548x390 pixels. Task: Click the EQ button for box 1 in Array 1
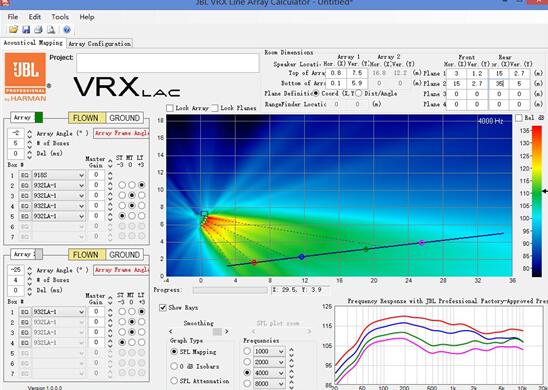coord(24,175)
